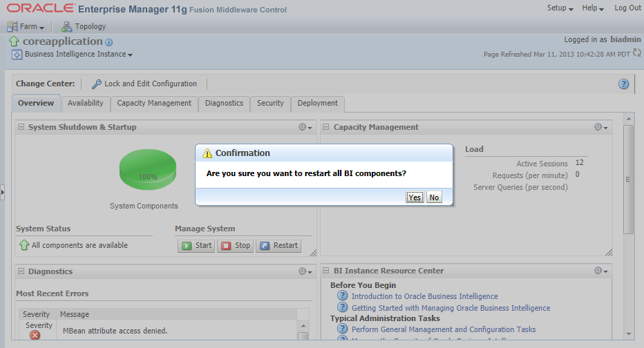Click the Business Intelligence Instance icon

pyautogui.click(x=17, y=55)
